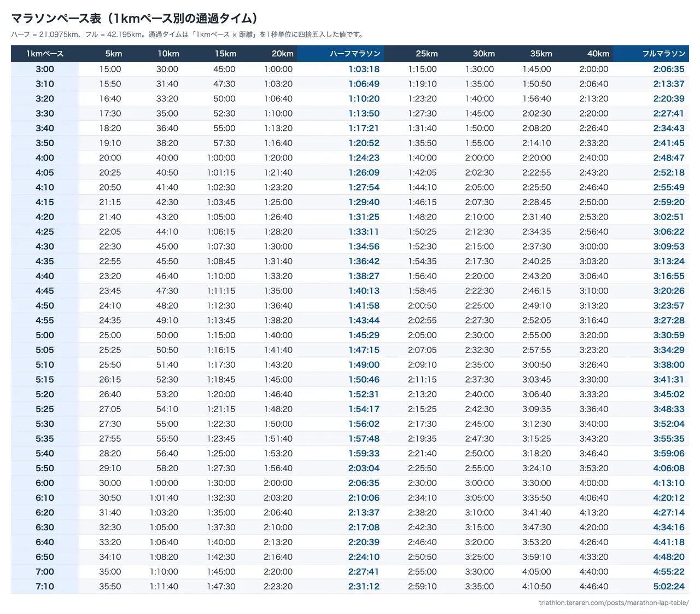Image resolution: width=700 pixels, height=614 pixels.
Task: Click the 5km column header
Action: click(x=113, y=54)
